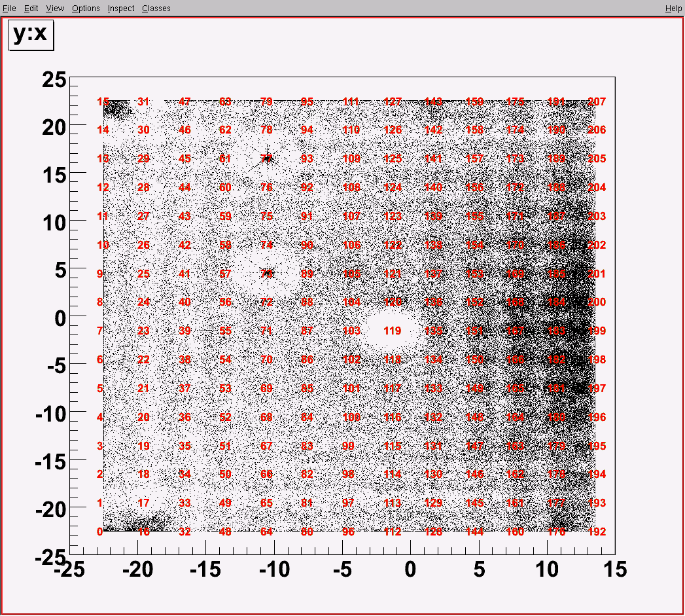Screen dimensions: 685x616
Task: Click the red label 26
Action: 143,245
